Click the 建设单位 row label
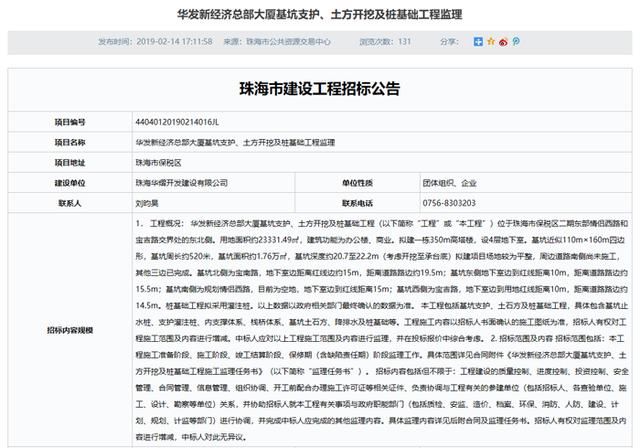The image size is (640, 448). click(70, 183)
